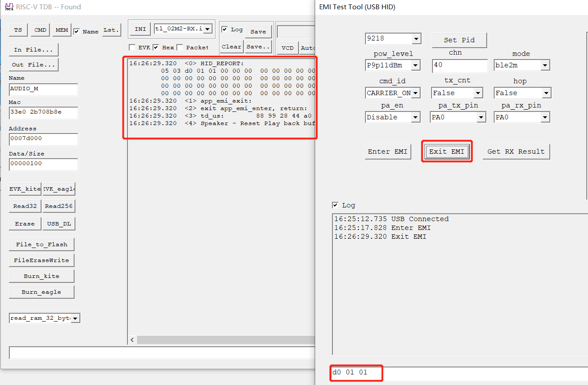Click the Exit EMI button

(447, 152)
